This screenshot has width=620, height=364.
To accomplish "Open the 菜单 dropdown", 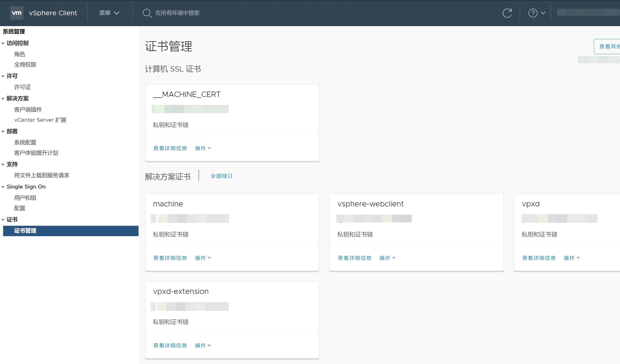I will [109, 13].
